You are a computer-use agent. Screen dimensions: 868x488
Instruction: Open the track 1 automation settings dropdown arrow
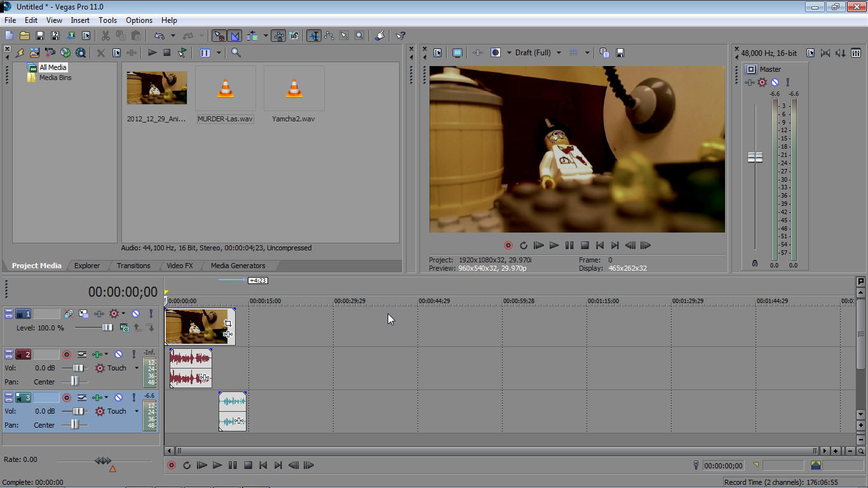click(x=123, y=314)
